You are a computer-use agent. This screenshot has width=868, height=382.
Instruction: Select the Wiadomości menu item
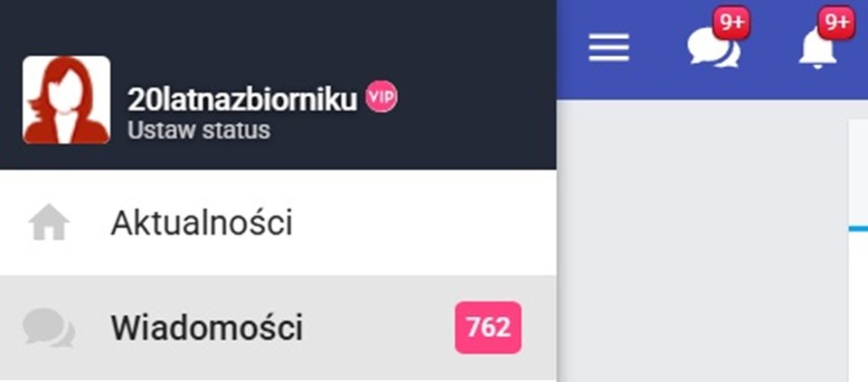pos(207,328)
